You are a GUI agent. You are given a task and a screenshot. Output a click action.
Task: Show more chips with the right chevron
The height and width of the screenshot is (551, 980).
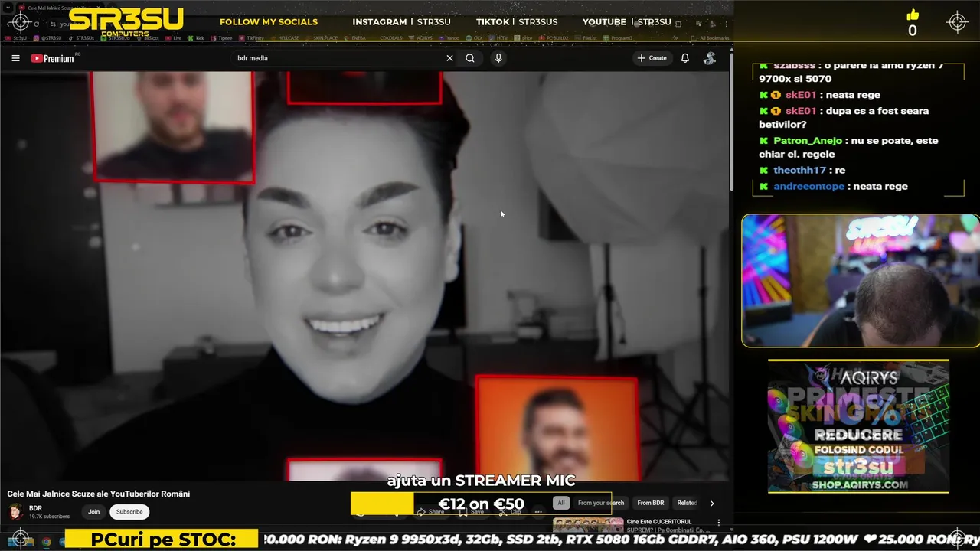point(711,503)
